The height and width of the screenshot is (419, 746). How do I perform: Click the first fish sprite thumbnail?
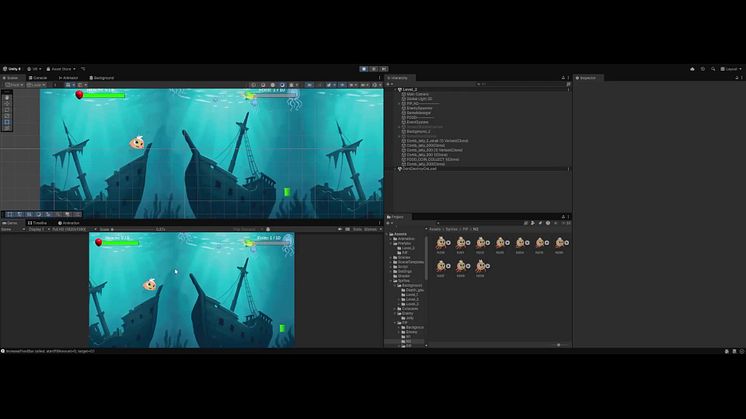tap(441, 242)
